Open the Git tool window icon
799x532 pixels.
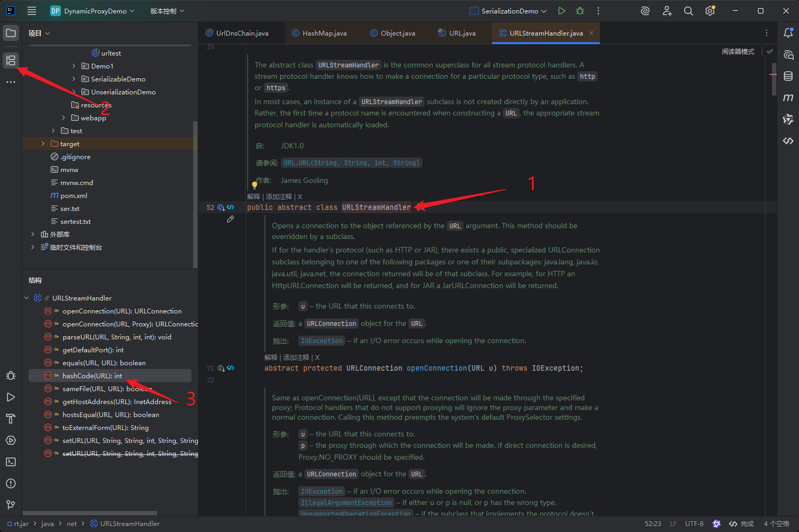coord(11,505)
